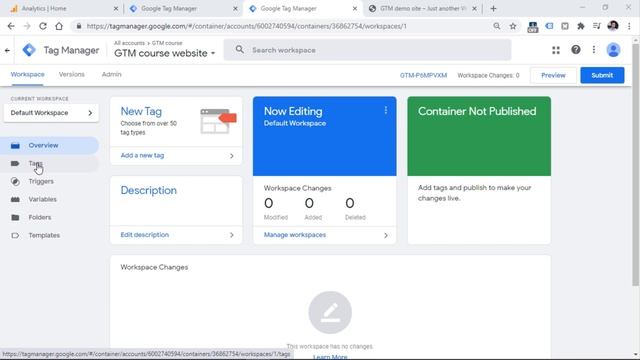Open the GTM course website container dropdown
Screen dimensions: 640x360
click(x=164, y=53)
